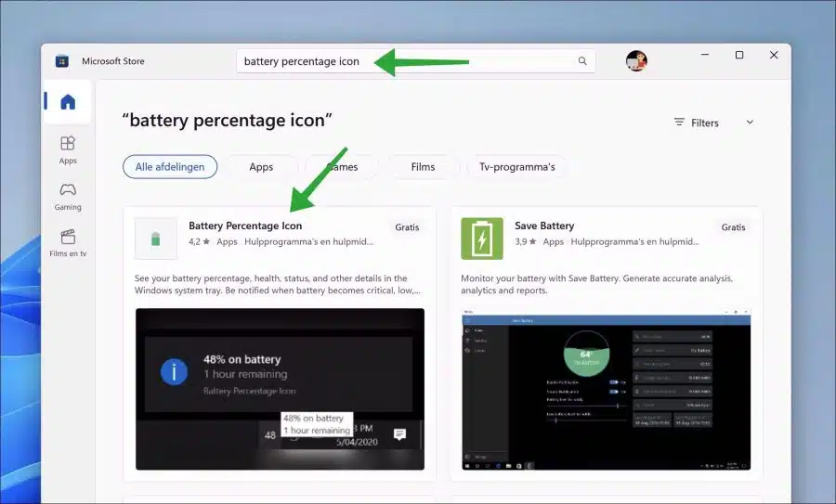Maximize the Microsoft Store window
This screenshot has height=504, width=836.
click(x=739, y=55)
